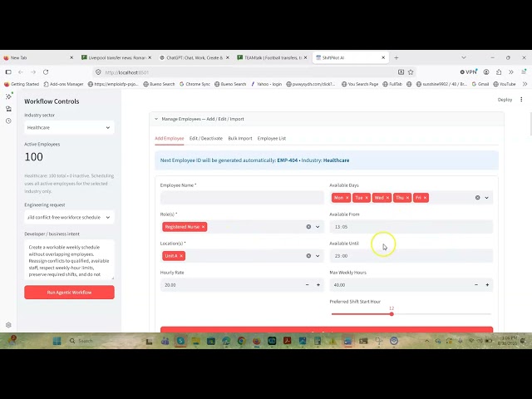The width and height of the screenshot is (532, 399).
Task: Click the history clock icon in left sidebar
Action: (8, 121)
